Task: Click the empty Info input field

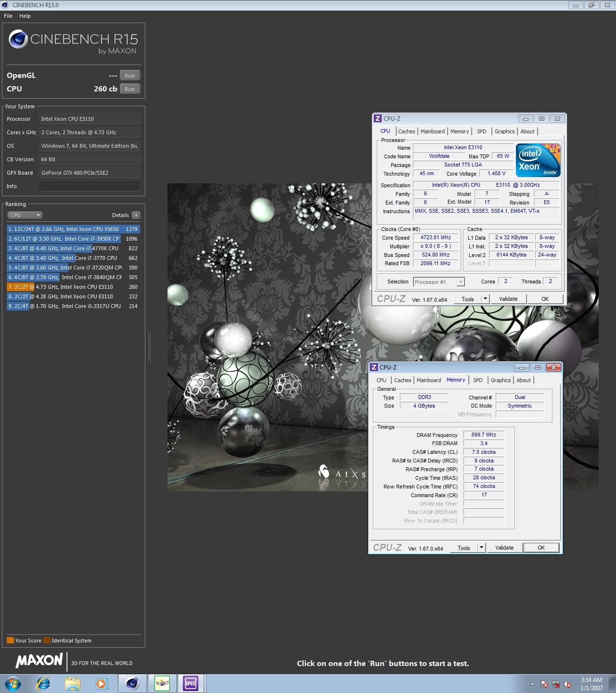Action: click(x=90, y=186)
